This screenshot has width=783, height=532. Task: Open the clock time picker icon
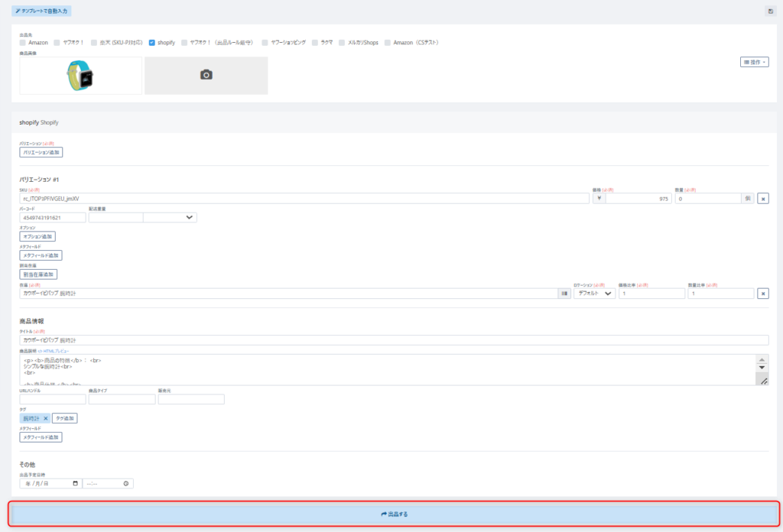click(x=126, y=484)
